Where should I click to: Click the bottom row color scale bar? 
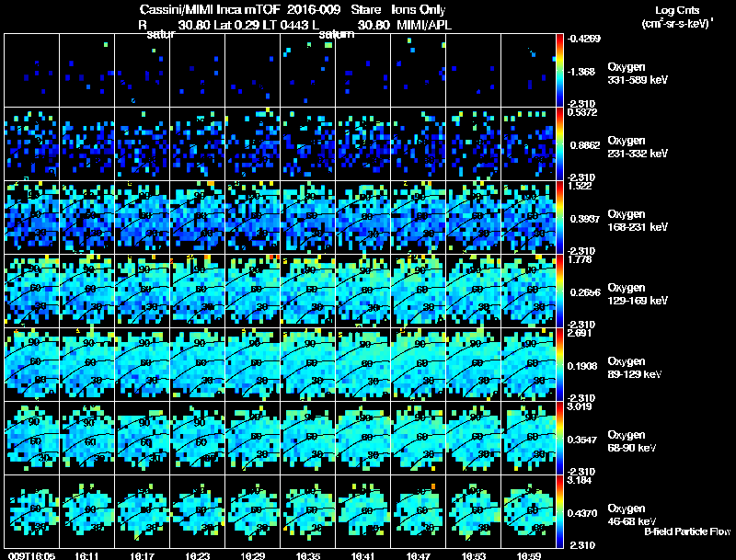(559, 511)
